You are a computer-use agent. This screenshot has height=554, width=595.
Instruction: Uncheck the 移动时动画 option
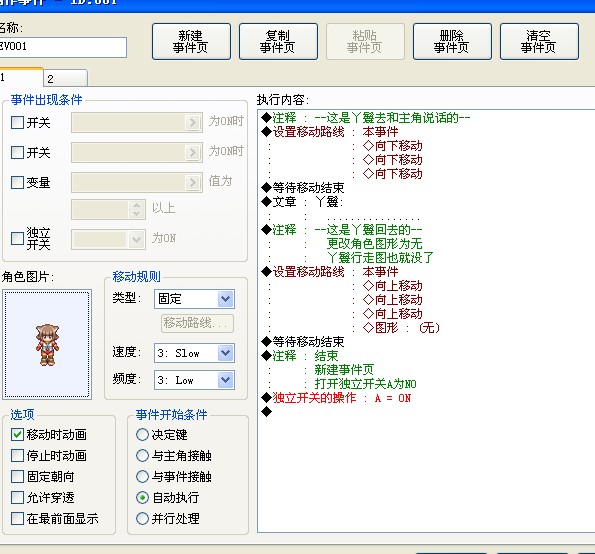click(17, 434)
